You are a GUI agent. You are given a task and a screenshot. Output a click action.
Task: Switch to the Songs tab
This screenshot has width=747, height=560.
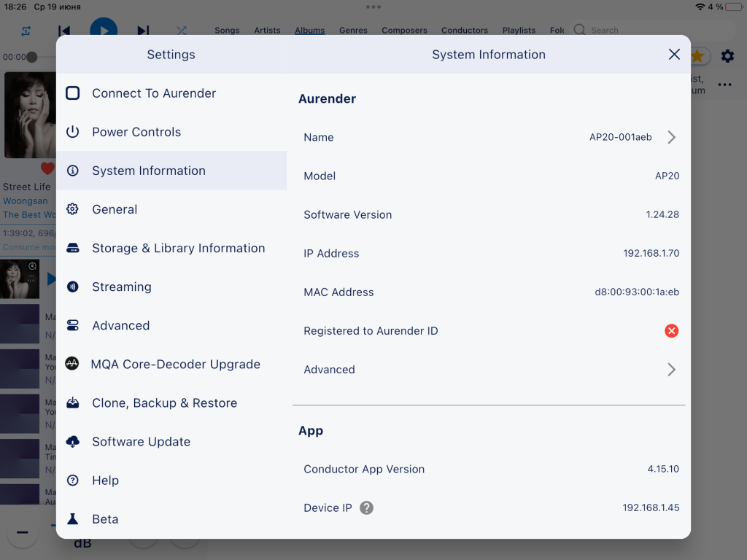227,30
